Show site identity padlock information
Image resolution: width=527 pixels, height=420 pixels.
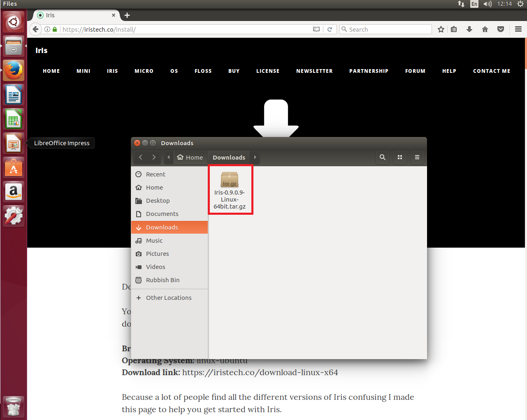[x=55, y=29]
